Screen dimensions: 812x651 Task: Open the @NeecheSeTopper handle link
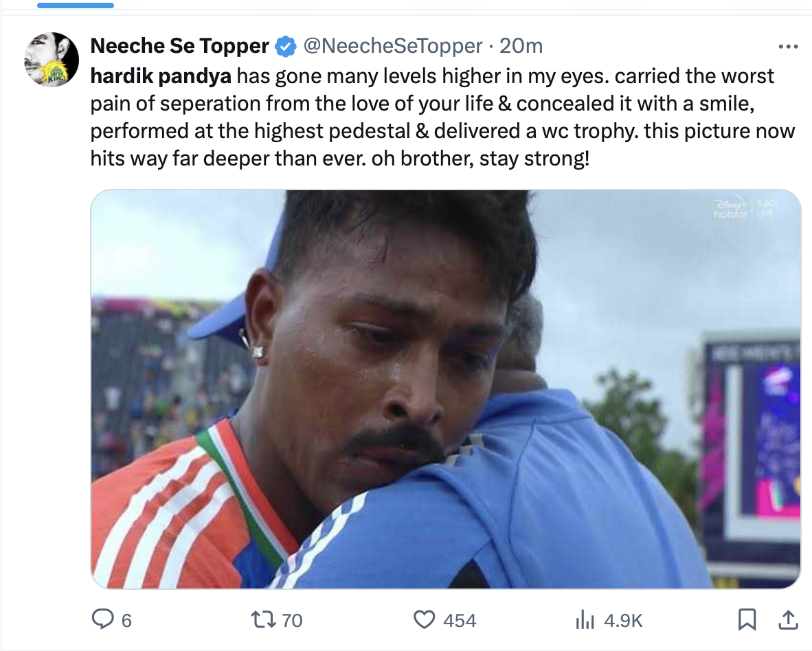point(392,46)
